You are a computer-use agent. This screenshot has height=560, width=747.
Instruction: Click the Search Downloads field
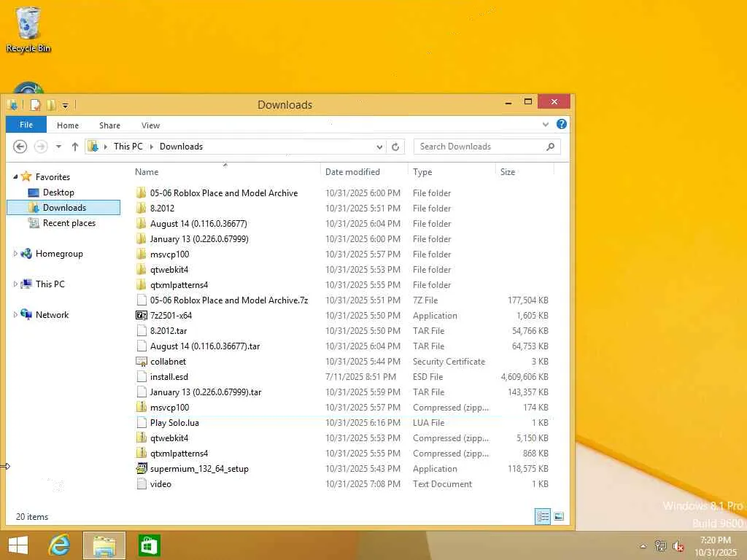tap(487, 147)
